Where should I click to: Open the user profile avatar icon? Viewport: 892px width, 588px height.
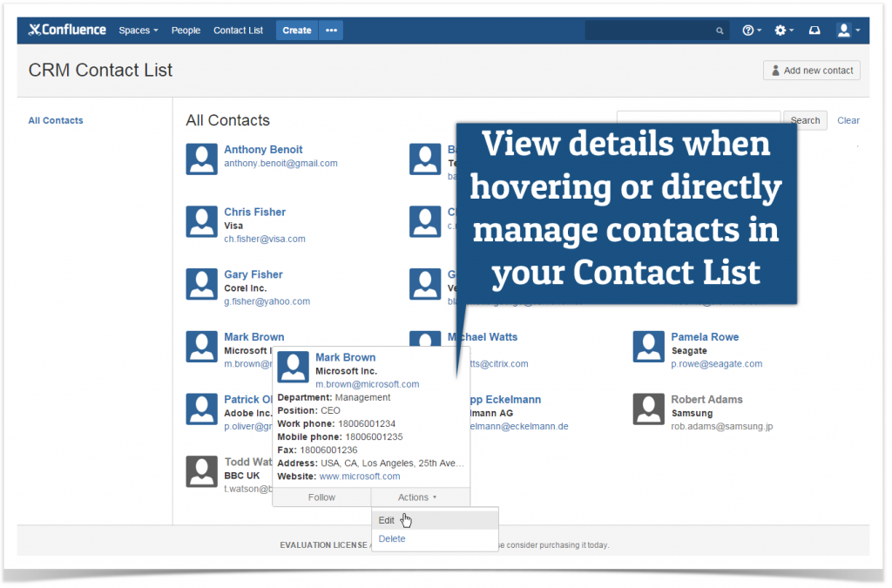coord(843,30)
